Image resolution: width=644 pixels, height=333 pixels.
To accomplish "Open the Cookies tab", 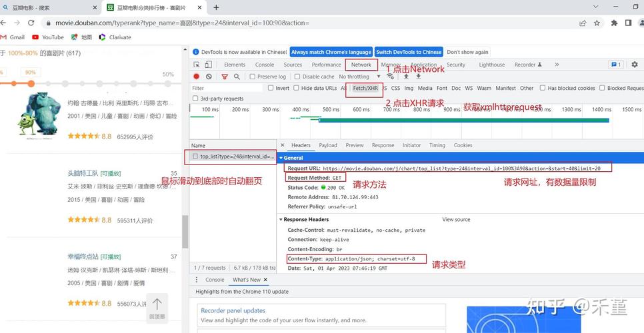I will coord(463,145).
